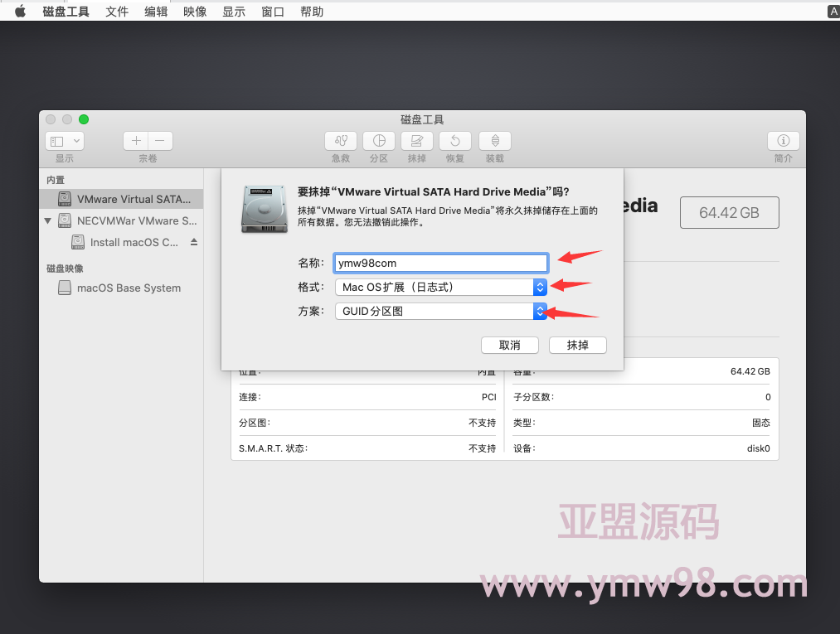Click the 装载 mount toolbar icon
This screenshot has height=634, width=840.
tap(494, 141)
